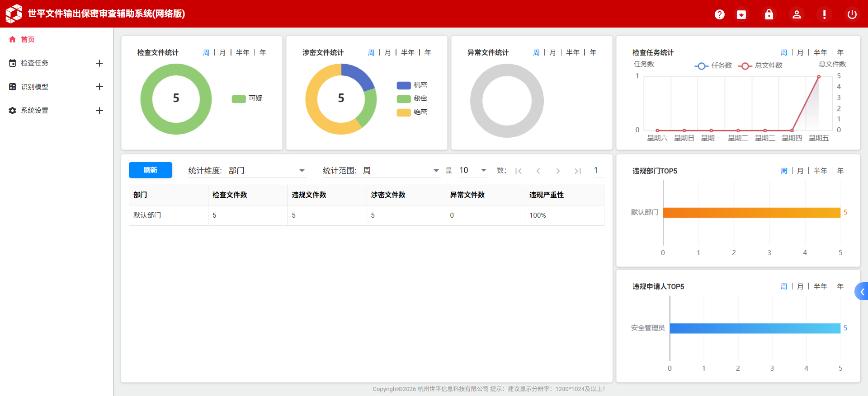
Task: Expand the side panel blue chevron handle
Action: (862, 292)
